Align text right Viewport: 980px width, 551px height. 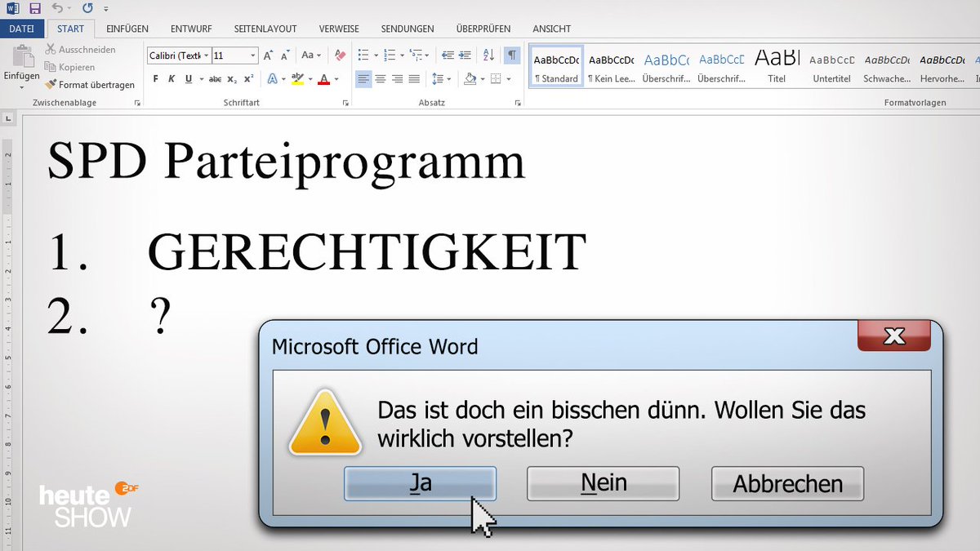click(x=398, y=79)
